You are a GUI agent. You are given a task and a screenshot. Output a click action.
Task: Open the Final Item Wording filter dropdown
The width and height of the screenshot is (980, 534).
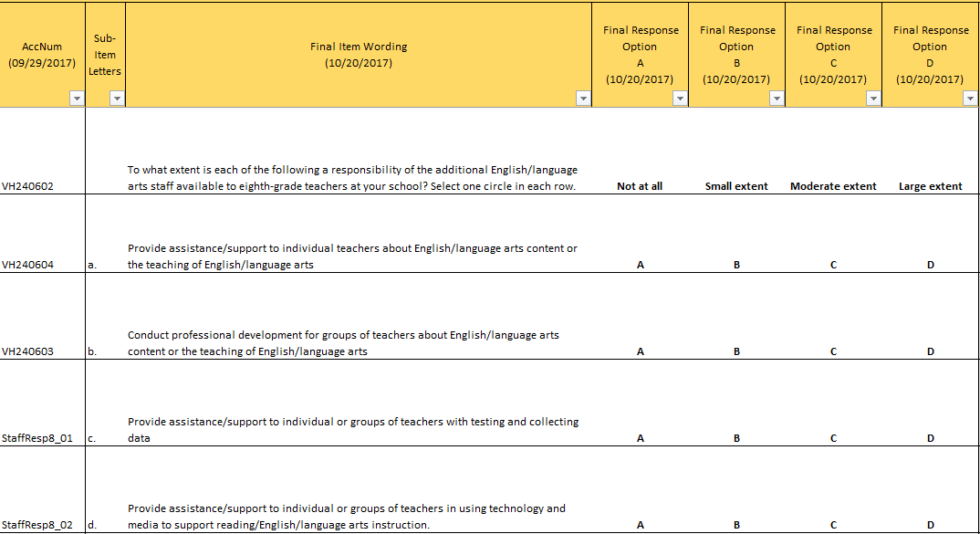pyautogui.click(x=583, y=99)
